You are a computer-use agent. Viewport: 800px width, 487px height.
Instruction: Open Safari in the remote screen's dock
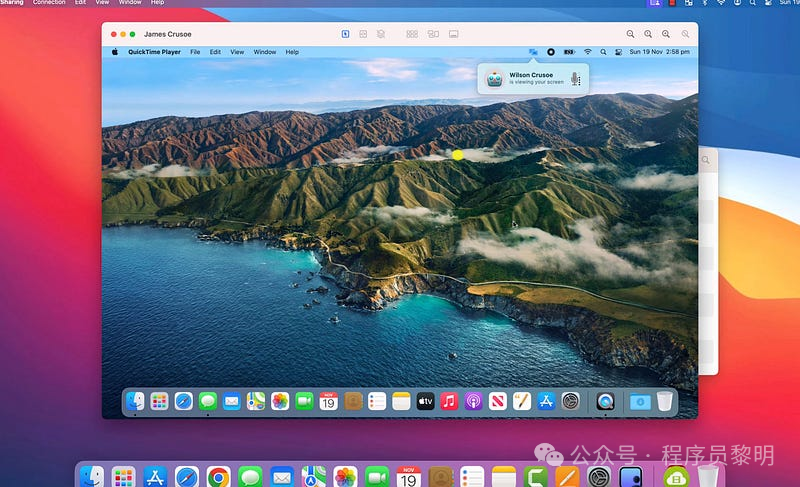click(x=183, y=401)
